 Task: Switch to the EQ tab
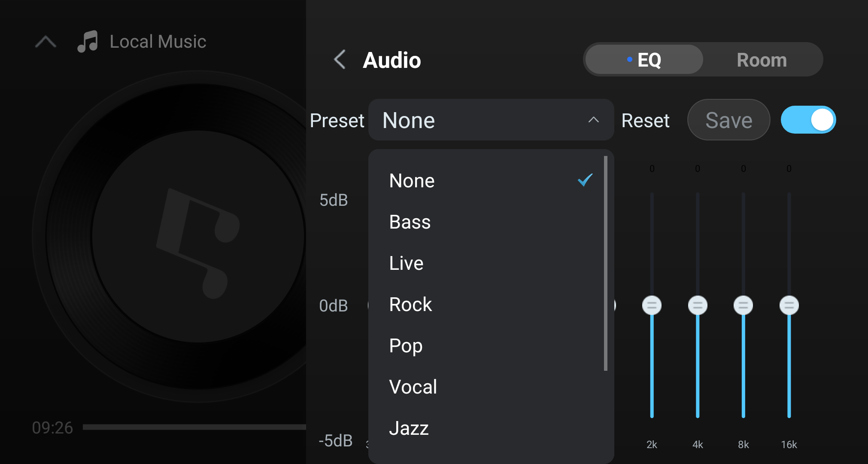tap(644, 60)
